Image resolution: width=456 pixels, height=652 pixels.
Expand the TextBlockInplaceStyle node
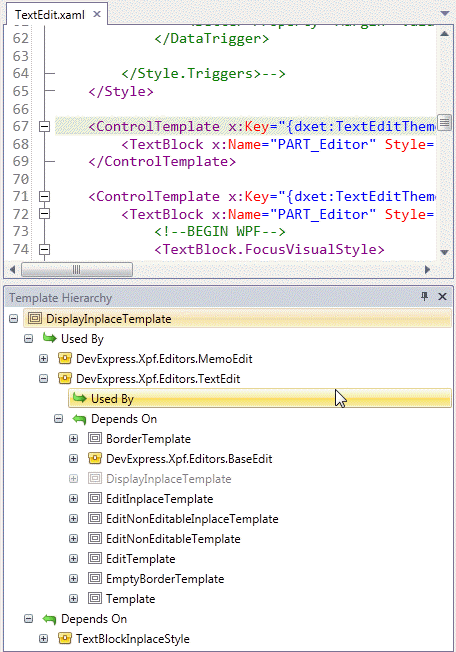43,639
